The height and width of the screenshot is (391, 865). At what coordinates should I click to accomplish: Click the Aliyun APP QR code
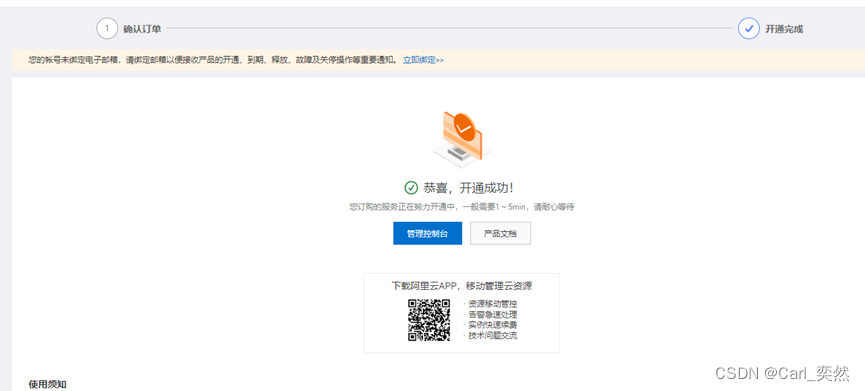pos(429,319)
